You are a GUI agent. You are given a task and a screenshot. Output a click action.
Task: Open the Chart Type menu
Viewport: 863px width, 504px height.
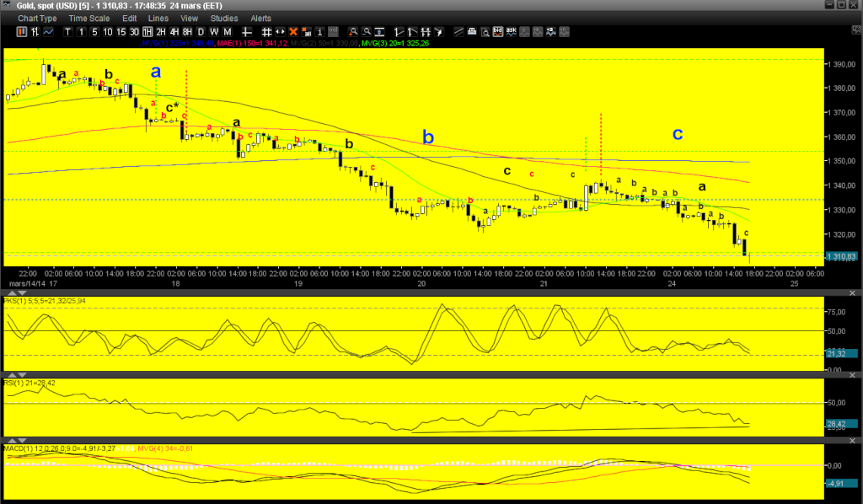[37, 19]
